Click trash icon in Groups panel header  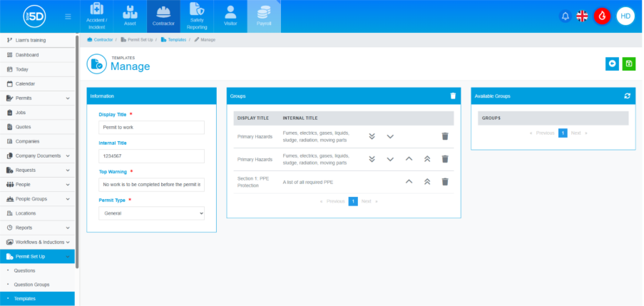coord(453,96)
